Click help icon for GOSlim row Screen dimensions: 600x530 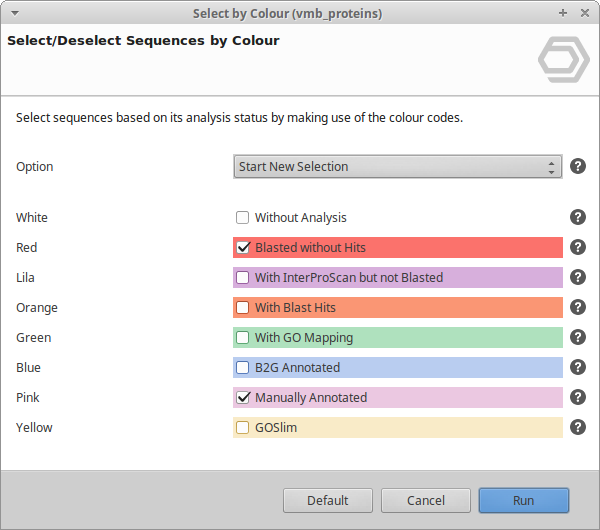pyautogui.click(x=578, y=427)
